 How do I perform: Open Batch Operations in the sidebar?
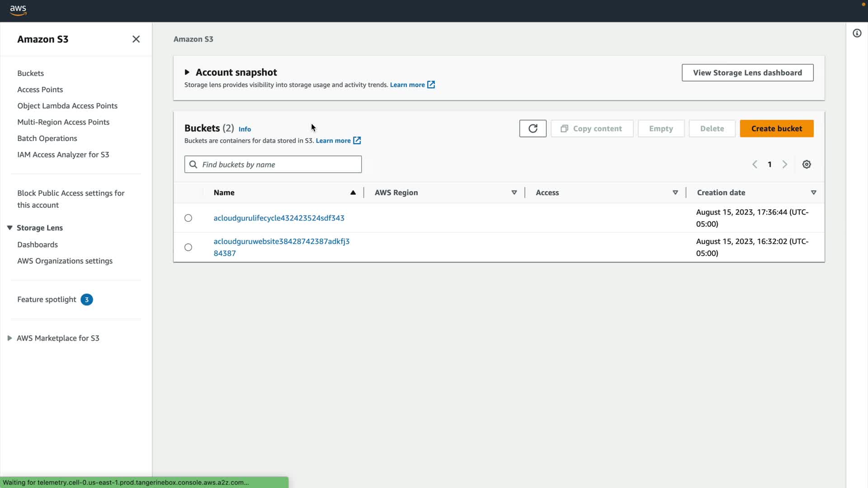47,138
